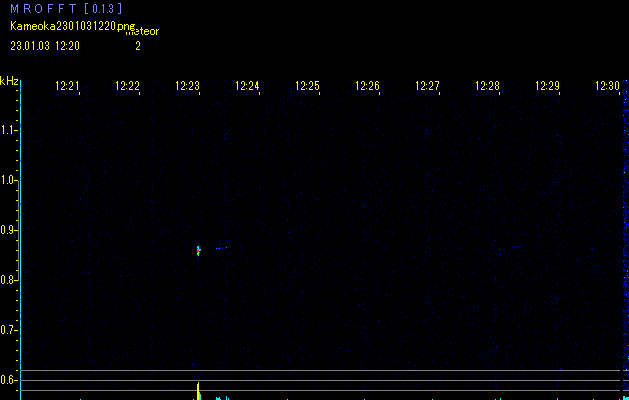Viewport: 629px width, 400px height.
Task: Click the 1.0 frequency axis label
Action: 8,180
